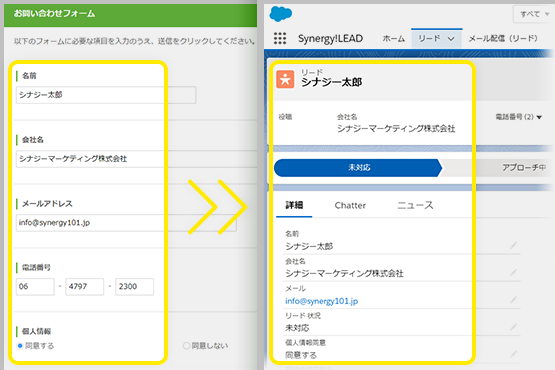Click the 名前 value シナジー太郎 in details
555x370 pixels.
tap(309, 246)
